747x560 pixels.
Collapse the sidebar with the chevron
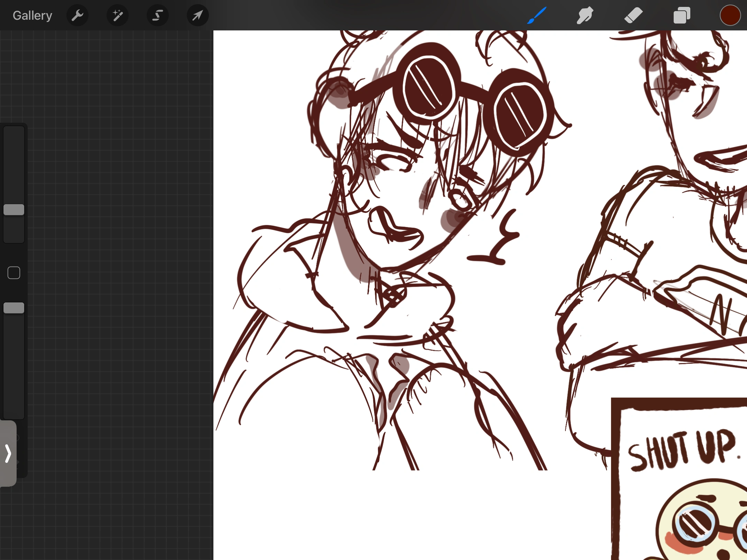[x=8, y=454]
